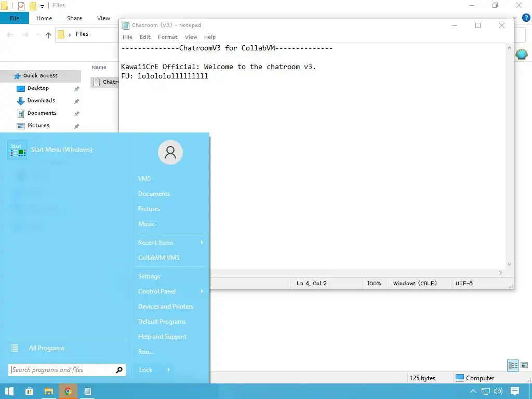The image size is (532, 399).
Task: Expand Lock options arrow
Action: [169, 369]
